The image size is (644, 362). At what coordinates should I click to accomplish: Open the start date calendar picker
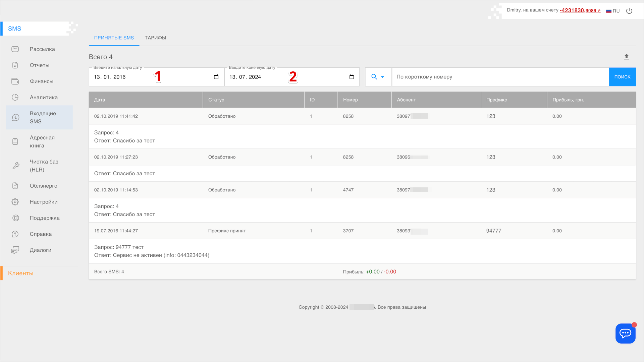(216, 77)
